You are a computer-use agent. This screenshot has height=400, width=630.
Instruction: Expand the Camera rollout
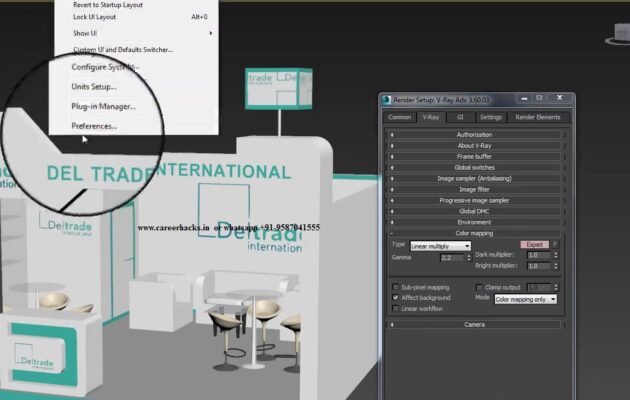(x=474, y=325)
